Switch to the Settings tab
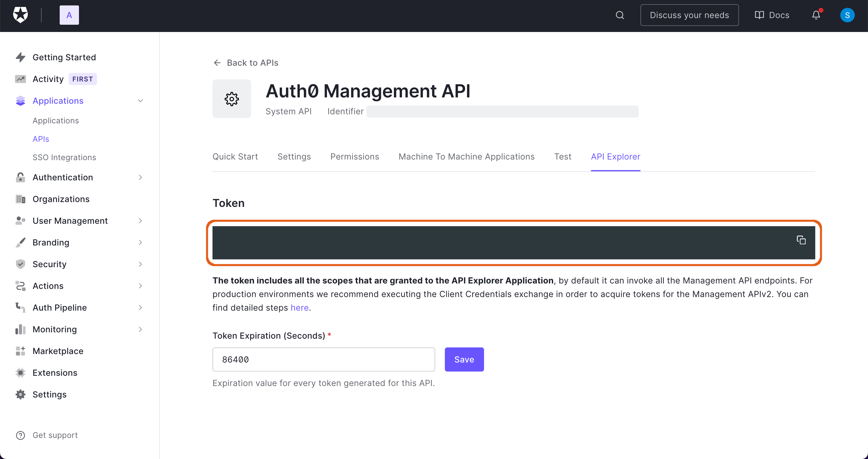This screenshot has height=459, width=868. click(x=294, y=157)
